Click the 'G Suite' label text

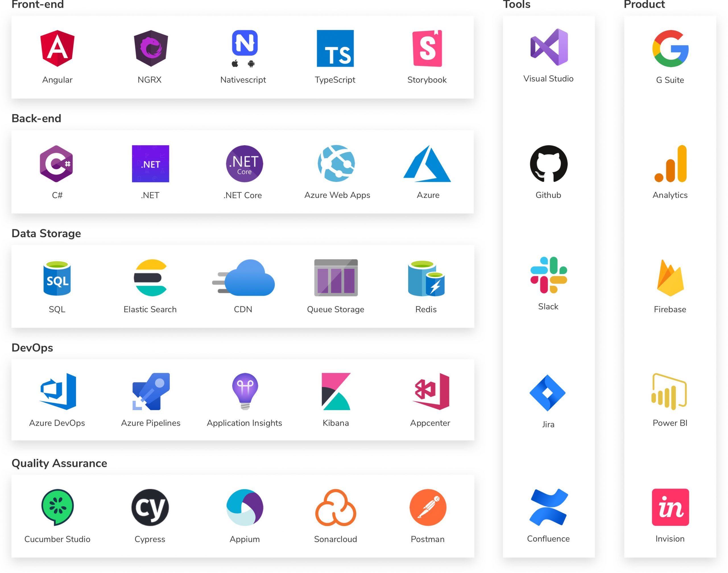click(x=670, y=80)
